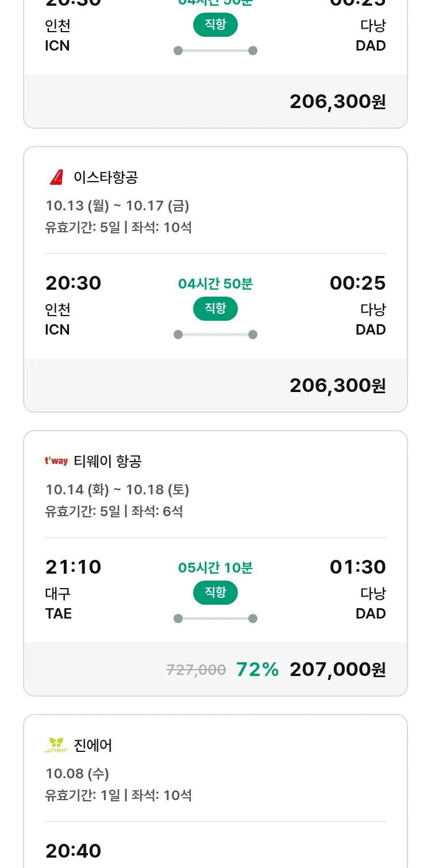431x868 pixels.
Task: Click the 01:30 다낭 DAD arrival time
Action: point(357,567)
